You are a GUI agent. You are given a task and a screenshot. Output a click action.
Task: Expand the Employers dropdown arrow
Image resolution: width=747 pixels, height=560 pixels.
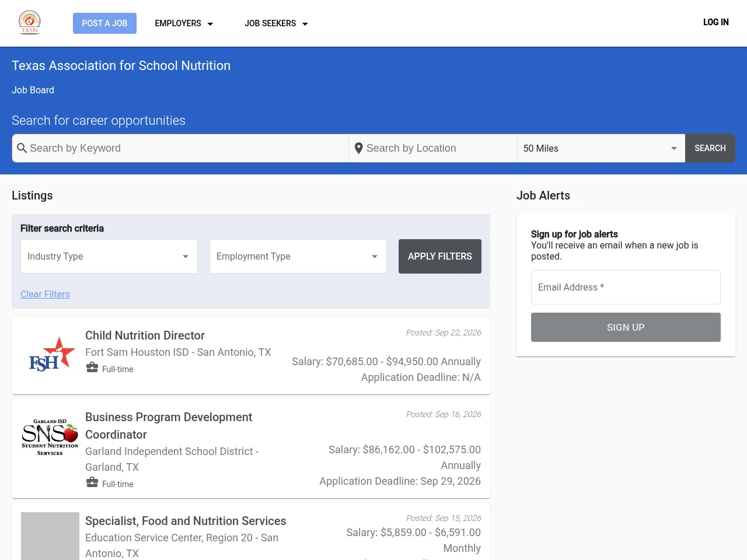(x=210, y=24)
